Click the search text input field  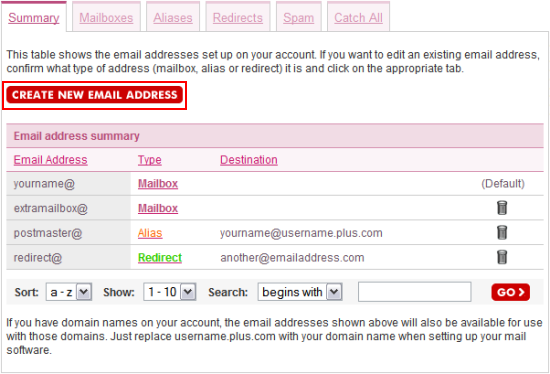415,292
